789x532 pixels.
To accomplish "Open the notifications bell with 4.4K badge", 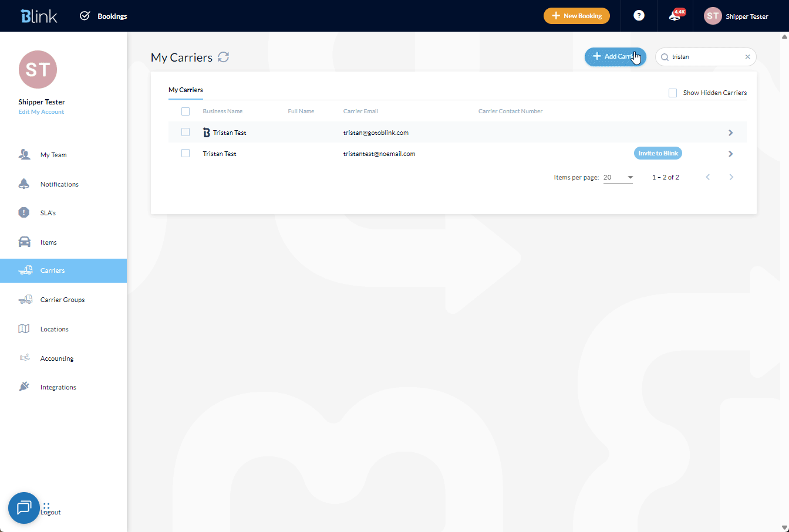I will 676,15.
